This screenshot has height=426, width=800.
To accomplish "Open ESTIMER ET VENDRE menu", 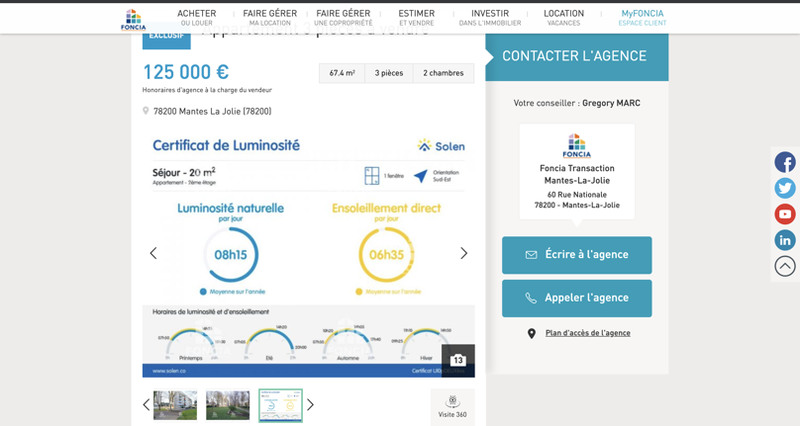I will (416, 17).
